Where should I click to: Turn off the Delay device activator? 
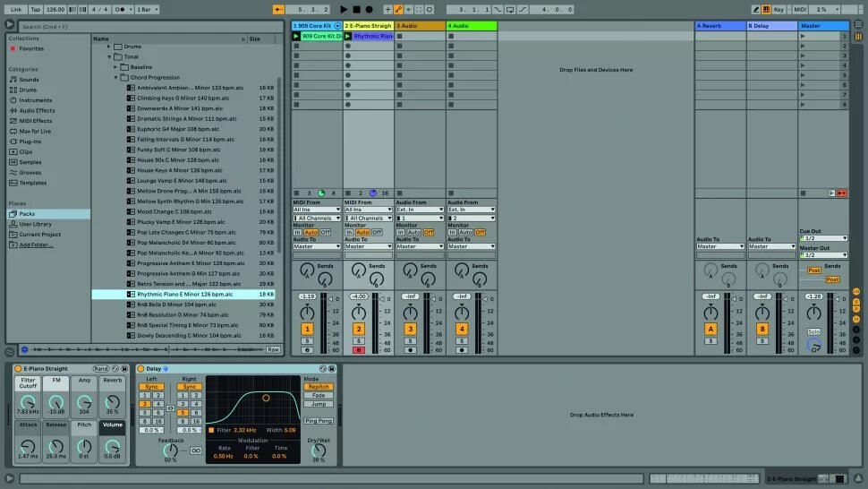(x=140, y=368)
